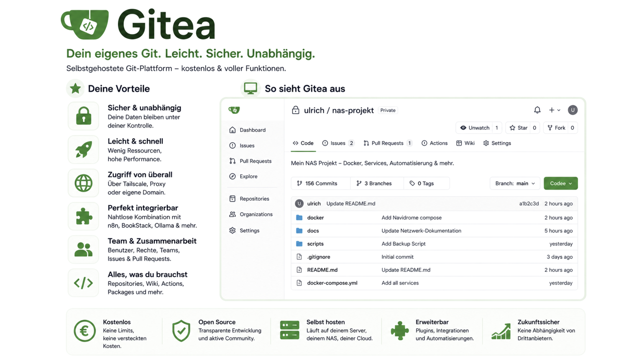Click the euro icon for Kostenlos
The width and height of the screenshot is (644, 362).
[85, 331]
